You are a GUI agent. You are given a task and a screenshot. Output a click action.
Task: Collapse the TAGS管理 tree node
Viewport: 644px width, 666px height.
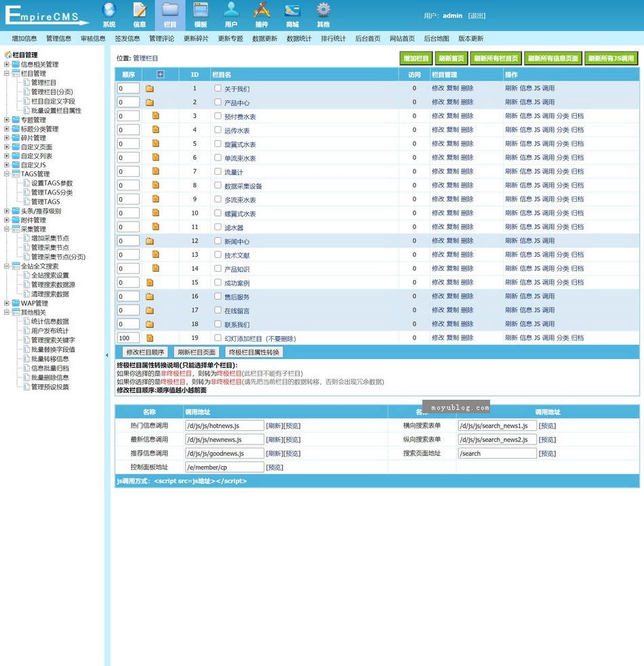[x=6, y=173]
